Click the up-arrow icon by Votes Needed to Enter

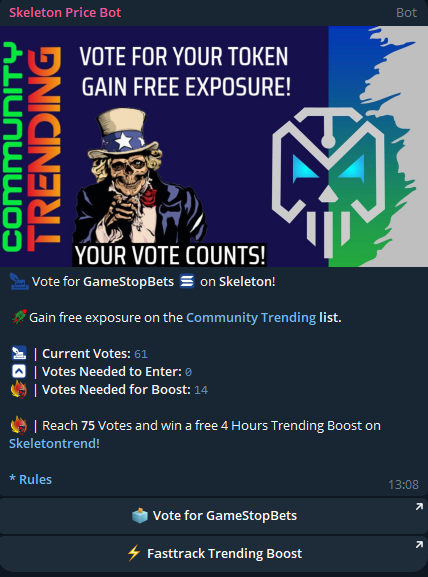click(x=19, y=371)
